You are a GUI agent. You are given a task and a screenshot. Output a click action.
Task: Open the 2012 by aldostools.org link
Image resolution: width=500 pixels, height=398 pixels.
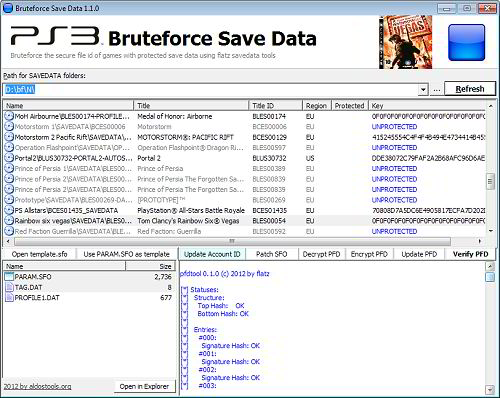pos(37,386)
